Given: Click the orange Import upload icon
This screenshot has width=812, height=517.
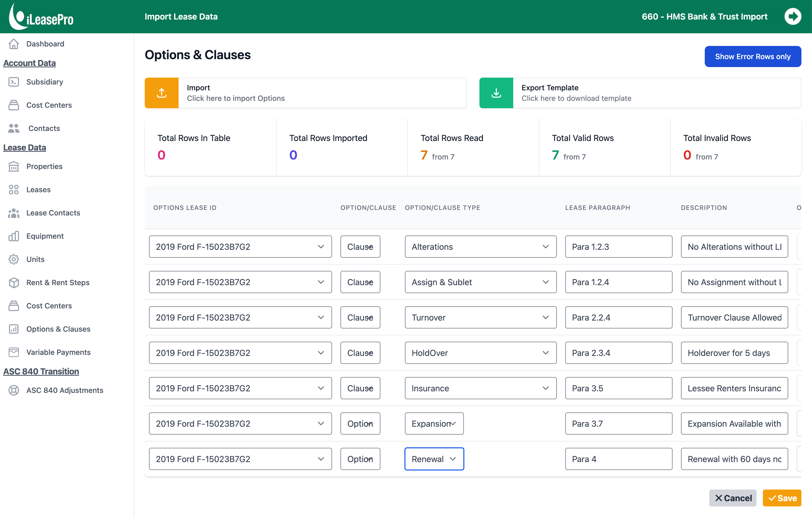Looking at the screenshot, I should pos(161,93).
